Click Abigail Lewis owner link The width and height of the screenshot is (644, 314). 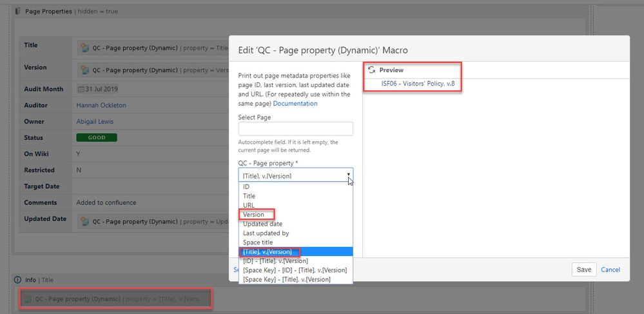(95, 122)
